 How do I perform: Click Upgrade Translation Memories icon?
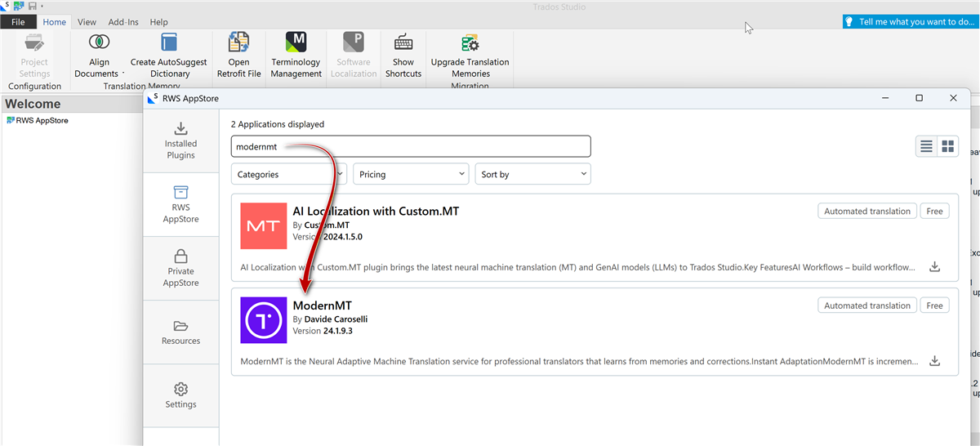point(470,42)
